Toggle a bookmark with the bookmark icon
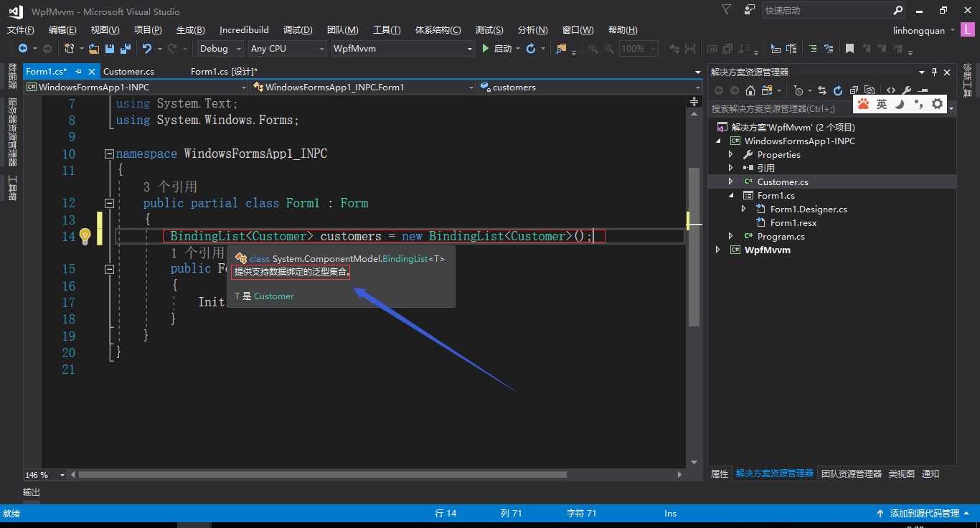 coord(849,49)
